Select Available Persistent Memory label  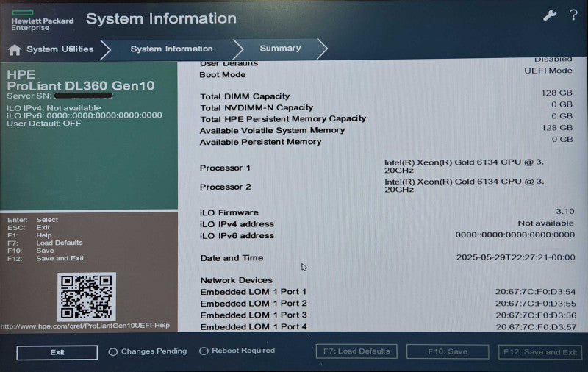(x=261, y=142)
